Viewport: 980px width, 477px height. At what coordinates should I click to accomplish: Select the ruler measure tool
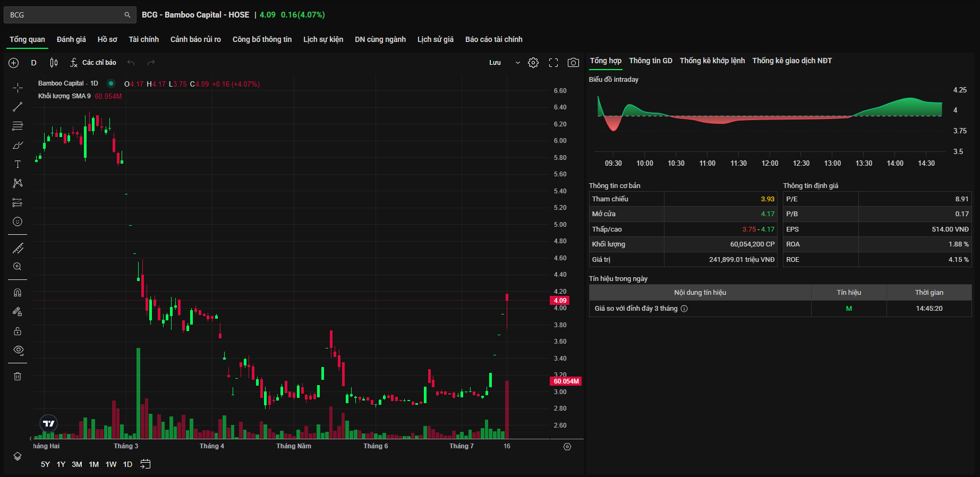[x=18, y=248]
